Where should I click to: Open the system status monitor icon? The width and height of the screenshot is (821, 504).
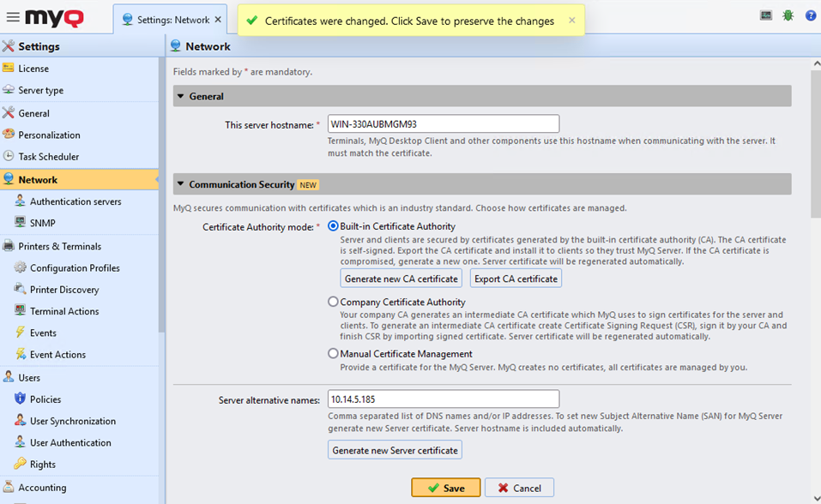(766, 15)
